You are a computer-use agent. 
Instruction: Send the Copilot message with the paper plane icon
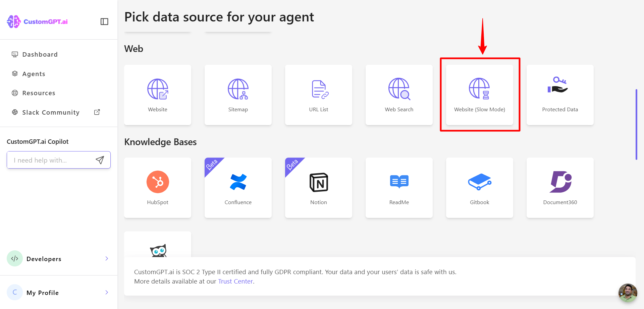click(x=100, y=160)
